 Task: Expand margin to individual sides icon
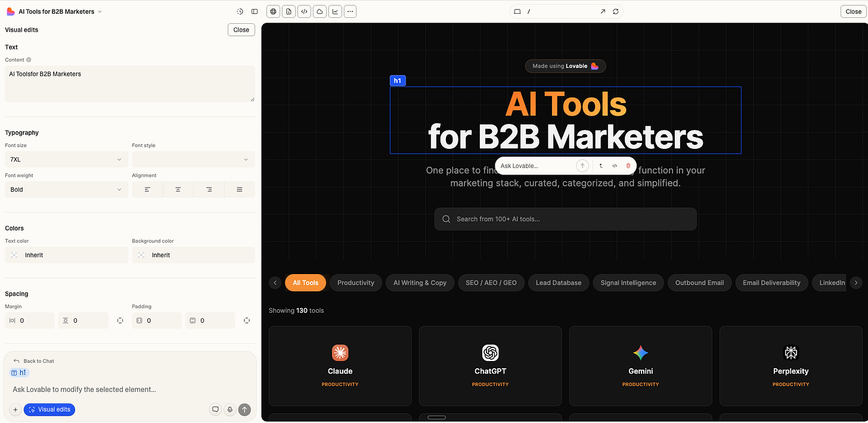point(120,321)
